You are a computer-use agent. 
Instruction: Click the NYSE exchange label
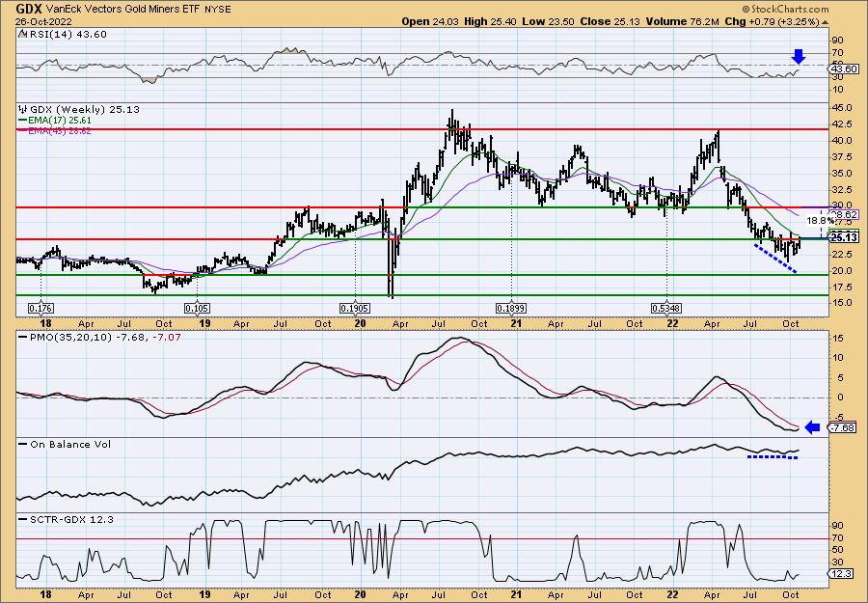[218, 10]
